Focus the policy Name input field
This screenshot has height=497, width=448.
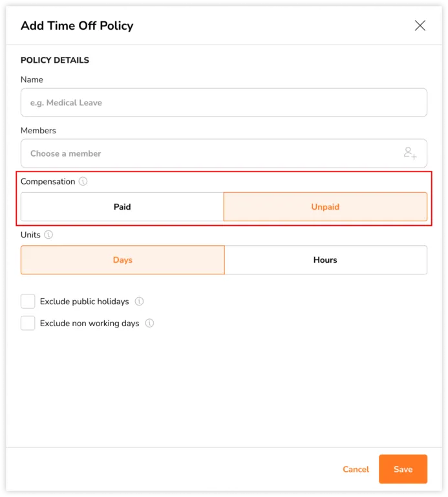[224, 102]
